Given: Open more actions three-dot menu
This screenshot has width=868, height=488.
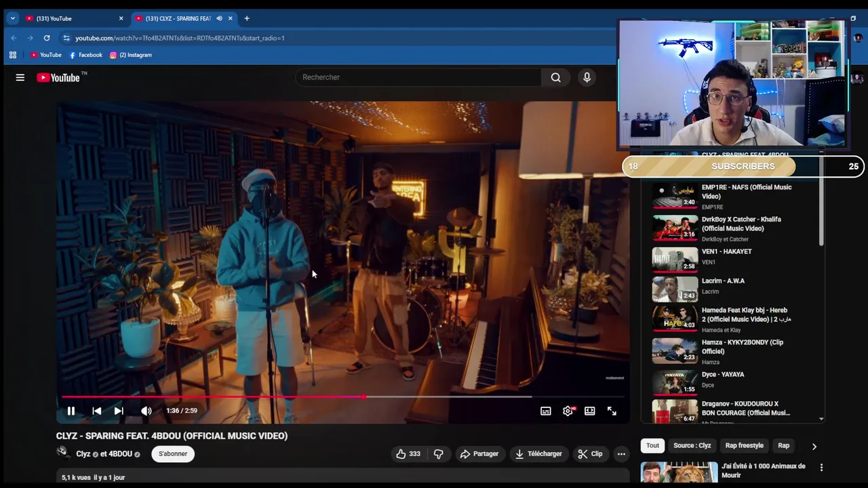Looking at the screenshot, I should pyautogui.click(x=621, y=454).
